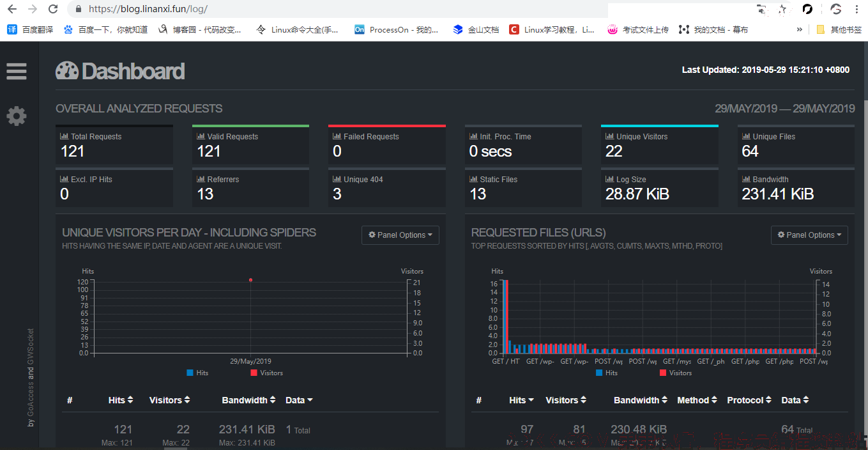Click the padlock site info icon

[x=78, y=9]
